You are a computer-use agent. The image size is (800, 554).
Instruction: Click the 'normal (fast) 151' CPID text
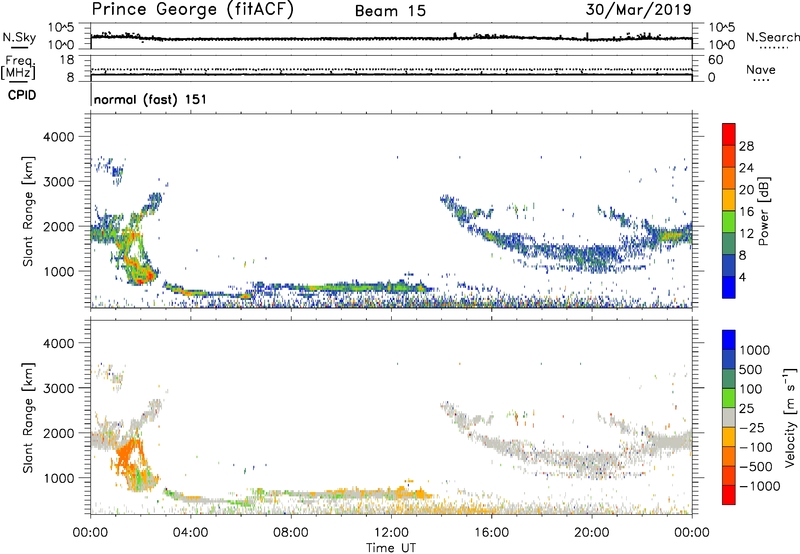(x=151, y=99)
